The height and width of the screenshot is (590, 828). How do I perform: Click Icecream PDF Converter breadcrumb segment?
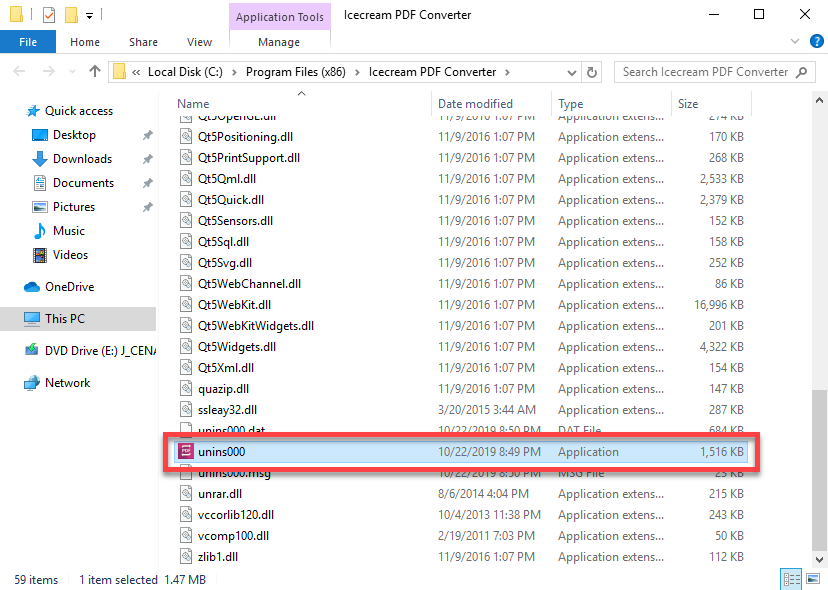pyautogui.click(x=432, y=72)
